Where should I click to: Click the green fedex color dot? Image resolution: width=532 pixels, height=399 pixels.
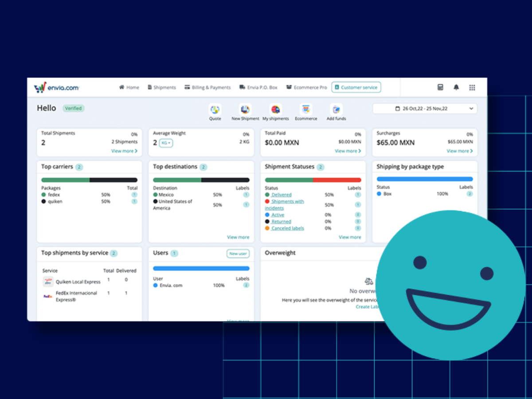pos(44,195)
